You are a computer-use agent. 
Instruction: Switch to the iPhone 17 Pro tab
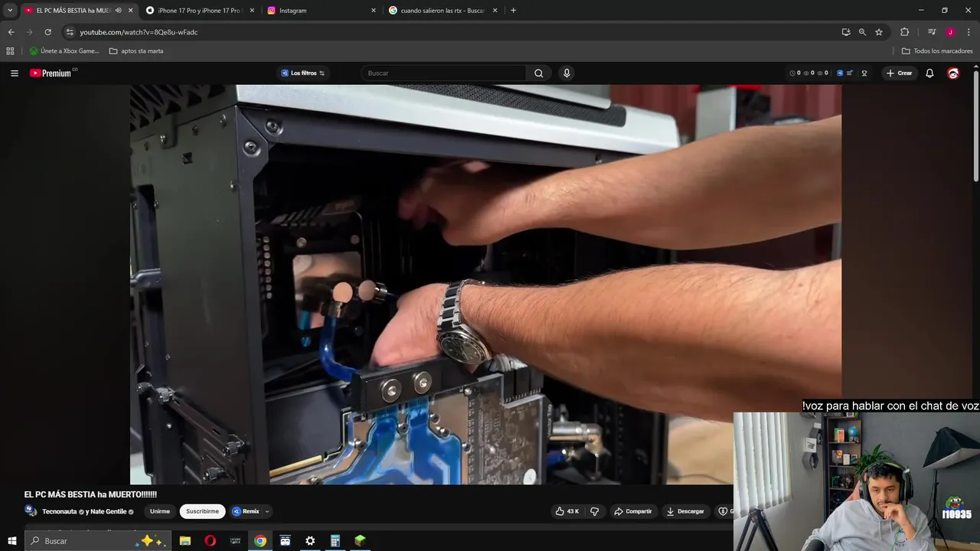[200, 11]
